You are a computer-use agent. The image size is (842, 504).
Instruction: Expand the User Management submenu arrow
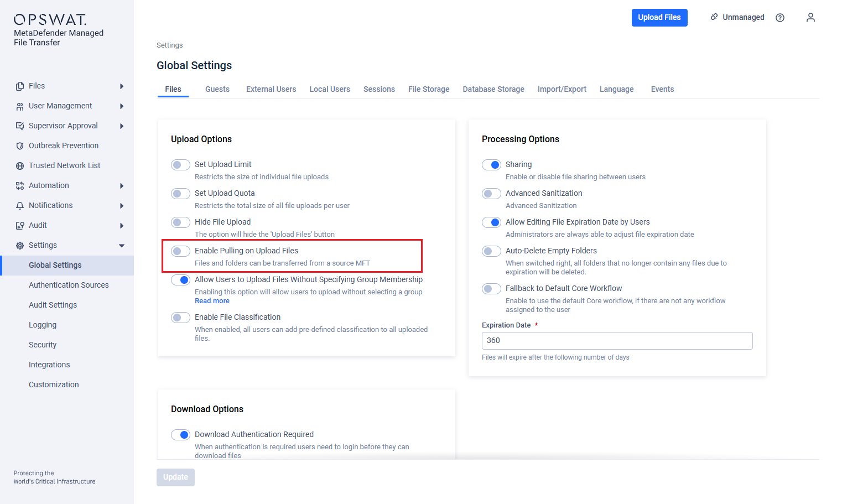[x=122, y=106]
